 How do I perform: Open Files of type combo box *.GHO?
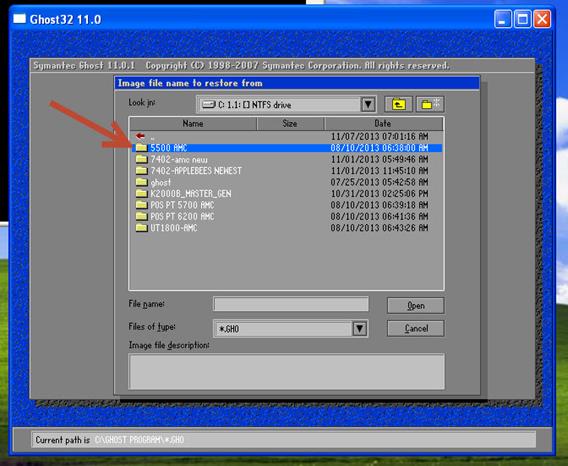[291, 329]
